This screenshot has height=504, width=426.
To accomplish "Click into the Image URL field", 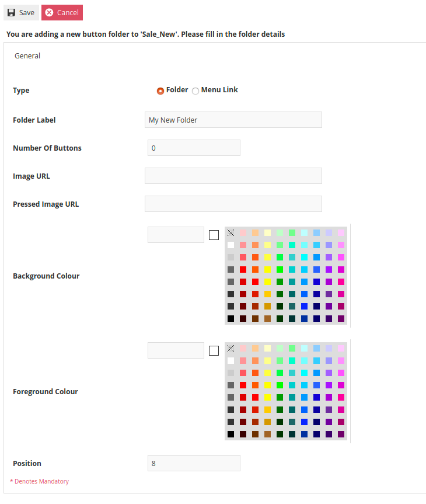I will pyautogui.click(x=233, y=176).
